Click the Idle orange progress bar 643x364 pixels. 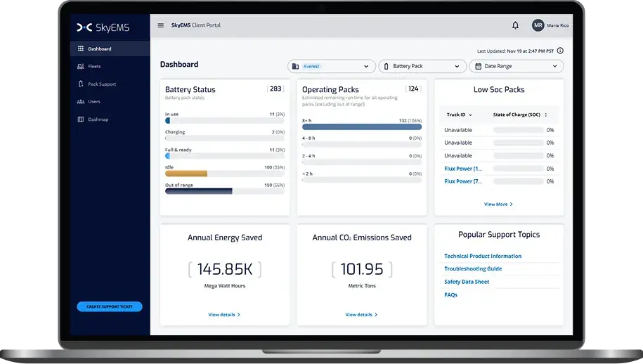(186, 174)
